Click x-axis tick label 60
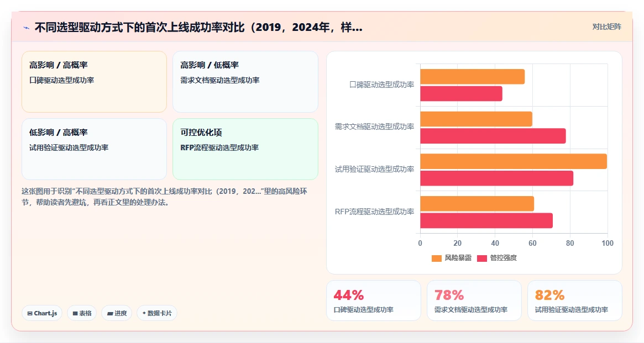The height and width of the screenshot is (343, 644). [532, 243]
